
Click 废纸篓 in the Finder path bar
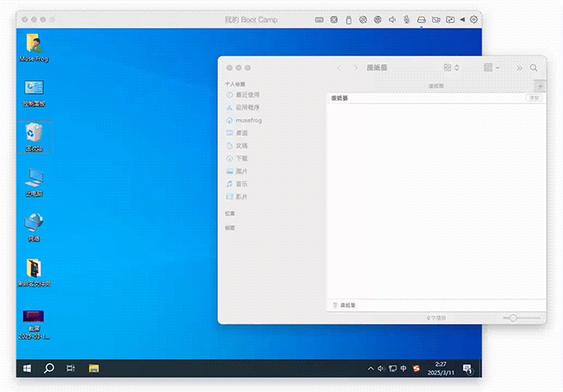pyautogui.click(x=344, y=305)
